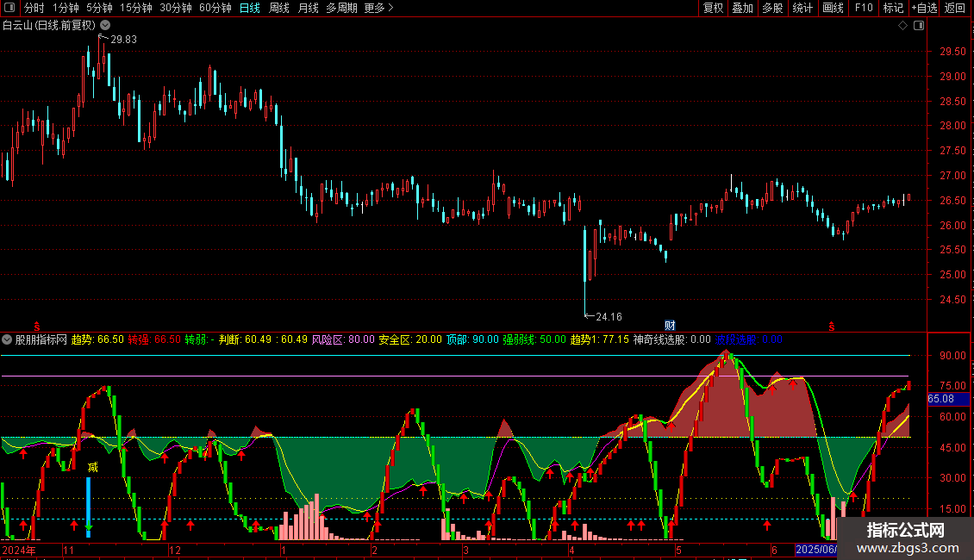The image size is (974, 560).
Task: Click the red S marker near 2024年
Action: 37,327
